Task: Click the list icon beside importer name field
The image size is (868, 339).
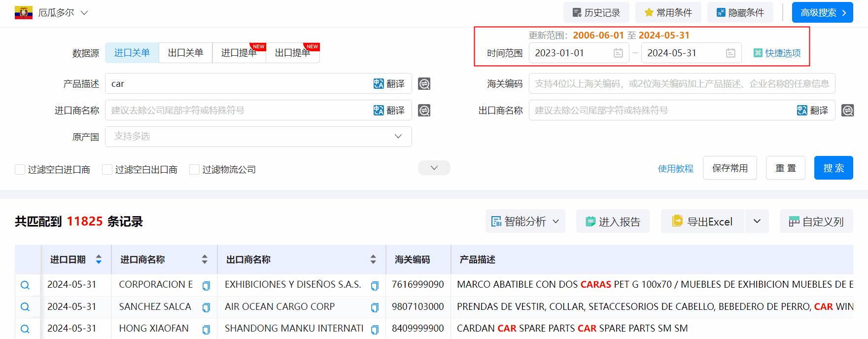Action: [x=424, y=111]
